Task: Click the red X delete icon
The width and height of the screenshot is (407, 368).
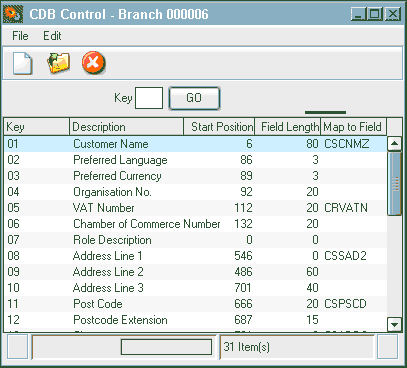Action: tap(94, 63)
